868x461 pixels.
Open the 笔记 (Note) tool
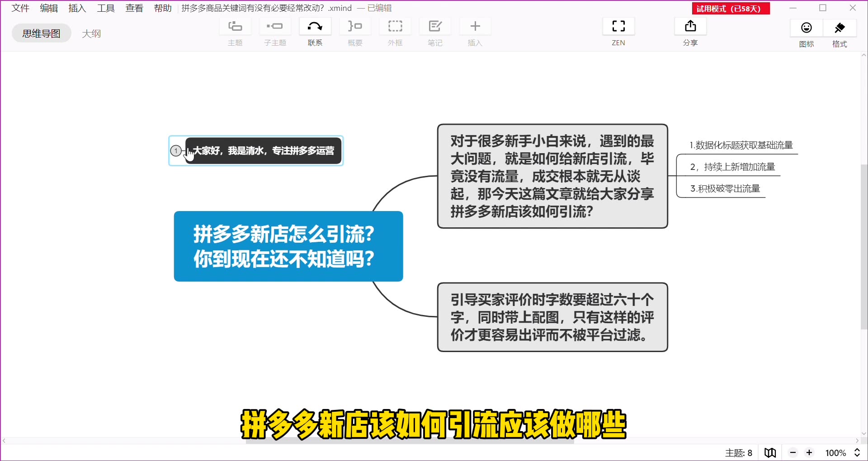[x=435, y=26]
